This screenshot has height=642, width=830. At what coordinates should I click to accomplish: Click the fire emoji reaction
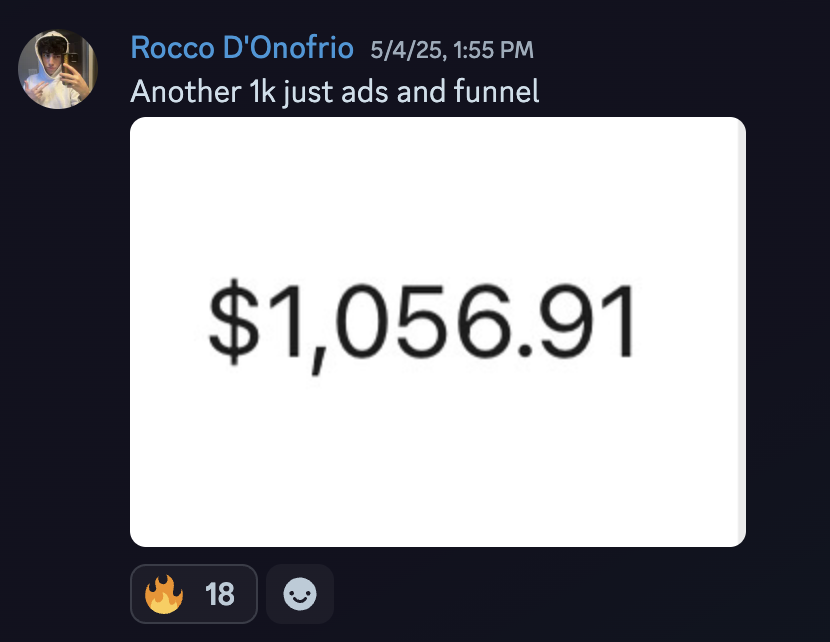[x=194, y=594]
